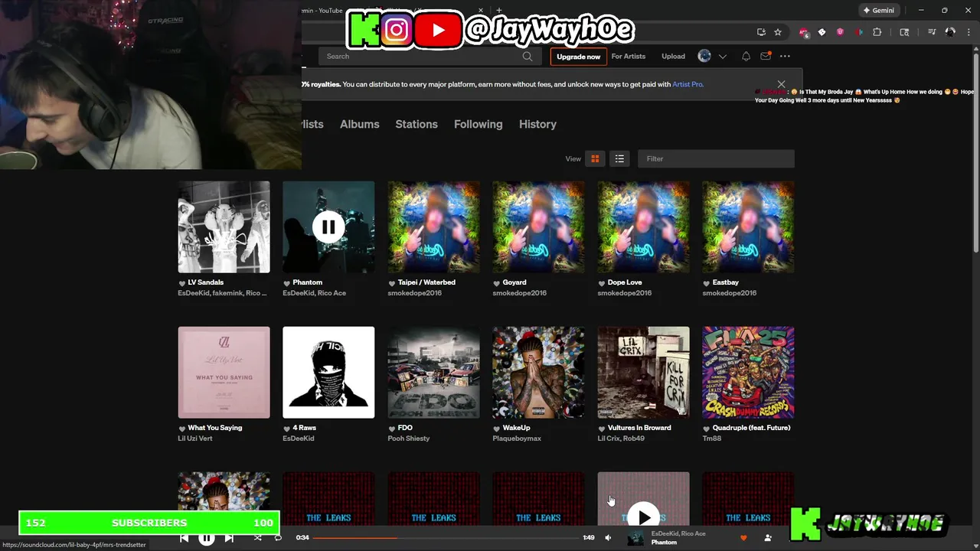Open the Lil Uzi Vert artist link
Image resolution: width=980 pixels, height=551 pixels.
(x=194, y=439)
